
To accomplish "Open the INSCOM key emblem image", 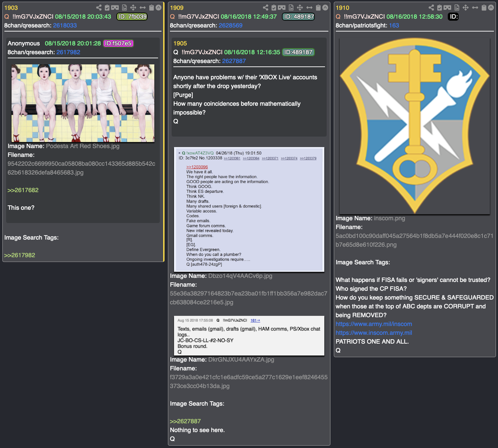I will pyautogui.click(x=415, y=126).
